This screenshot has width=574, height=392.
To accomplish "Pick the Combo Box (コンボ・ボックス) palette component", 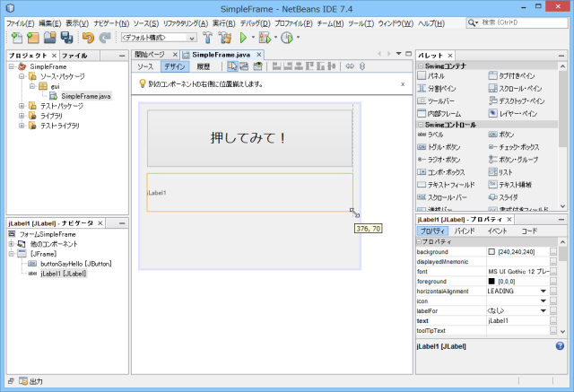I will [441, 172].
